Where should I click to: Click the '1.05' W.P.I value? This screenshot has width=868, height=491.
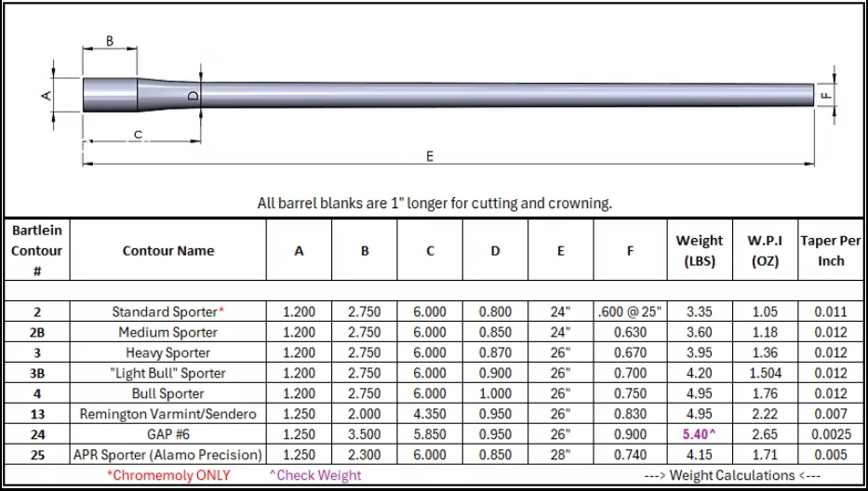coord(765,312)
